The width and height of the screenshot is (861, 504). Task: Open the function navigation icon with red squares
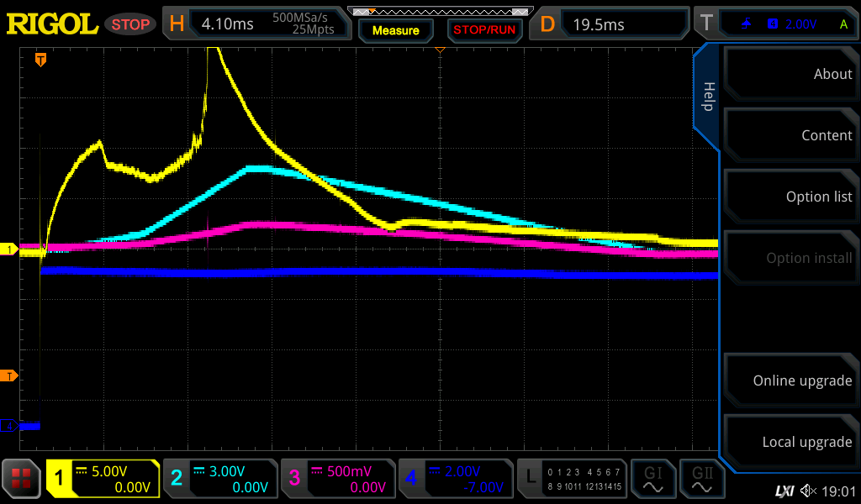(x=22, y=479)
